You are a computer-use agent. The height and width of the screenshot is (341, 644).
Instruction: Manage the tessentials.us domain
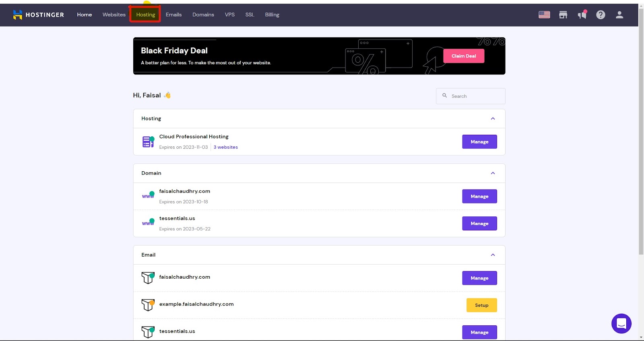pyautogui.click(x=479, y=224)
